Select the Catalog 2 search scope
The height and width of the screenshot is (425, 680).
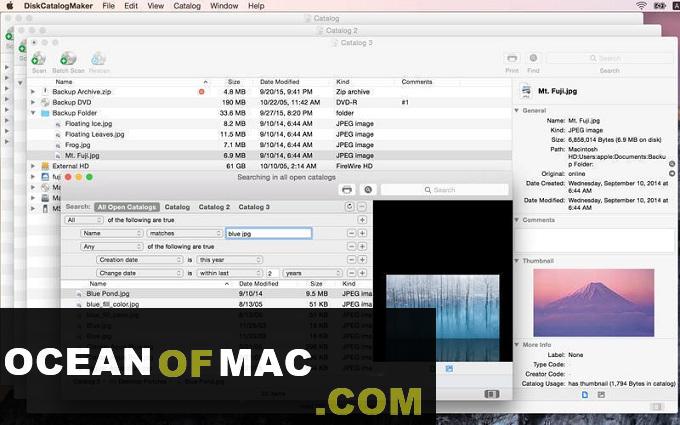coord(214,207)
